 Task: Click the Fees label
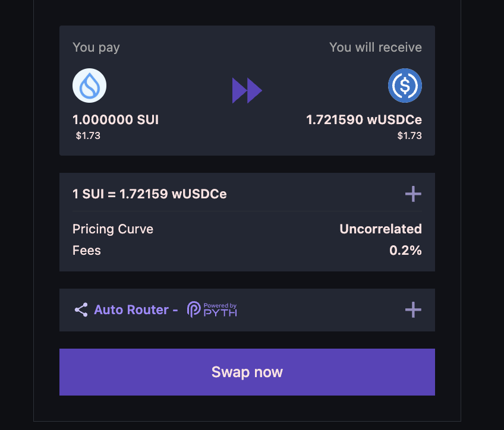[87, 250]
